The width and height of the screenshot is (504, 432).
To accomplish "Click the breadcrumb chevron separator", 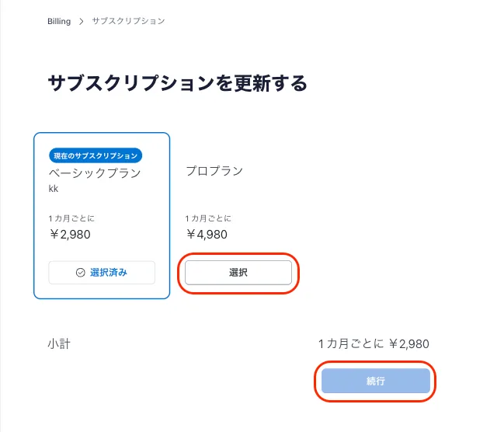I will [81, 21].
